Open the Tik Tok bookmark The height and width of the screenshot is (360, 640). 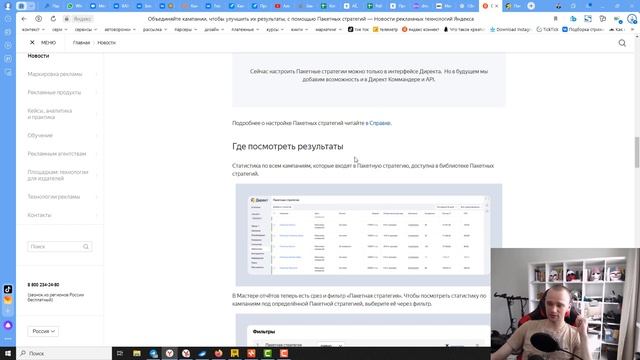358,29
